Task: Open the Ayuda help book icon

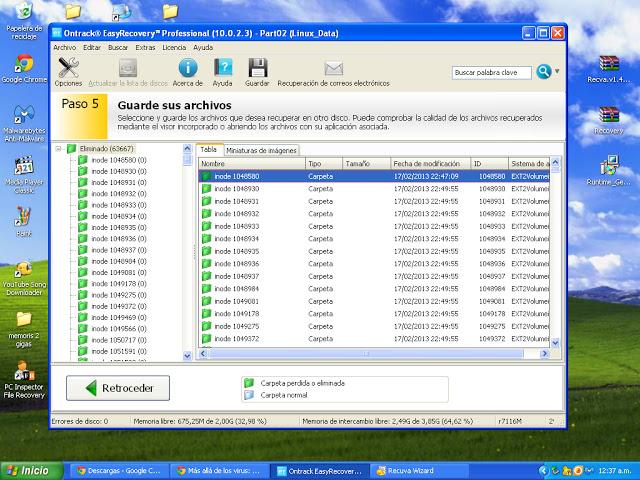Action: coord(223,69)
